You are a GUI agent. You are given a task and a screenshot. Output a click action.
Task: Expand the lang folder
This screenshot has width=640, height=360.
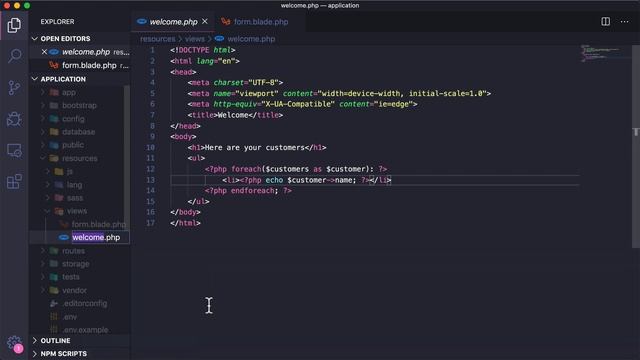coord(77,184)
